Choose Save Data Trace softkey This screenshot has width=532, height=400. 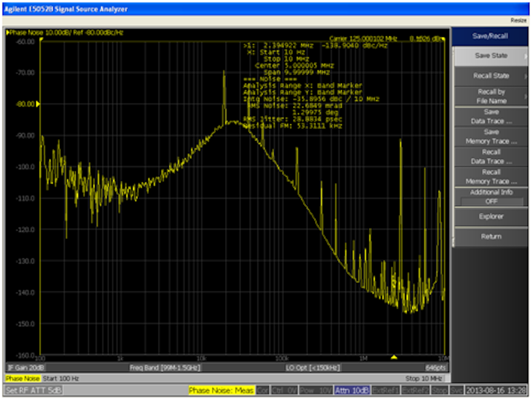pyautogui.click(x=491, y=116)
